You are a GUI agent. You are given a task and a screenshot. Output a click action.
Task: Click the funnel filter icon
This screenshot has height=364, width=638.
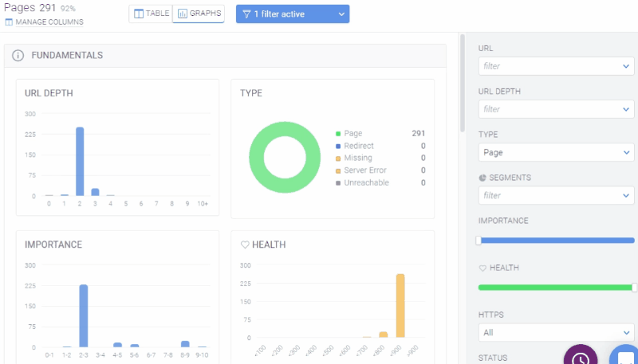pos(246,14)
